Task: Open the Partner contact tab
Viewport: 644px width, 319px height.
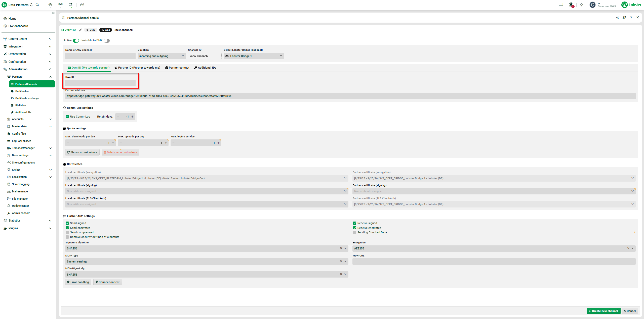Action: pyautogui.click(x=177, y=68)
